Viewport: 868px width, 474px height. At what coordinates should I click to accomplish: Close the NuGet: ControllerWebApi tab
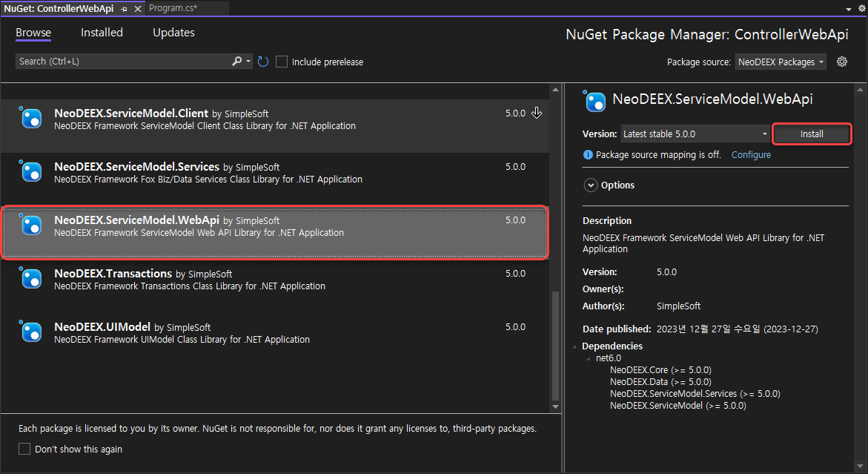pyautogui.click(x=138, y=9)
